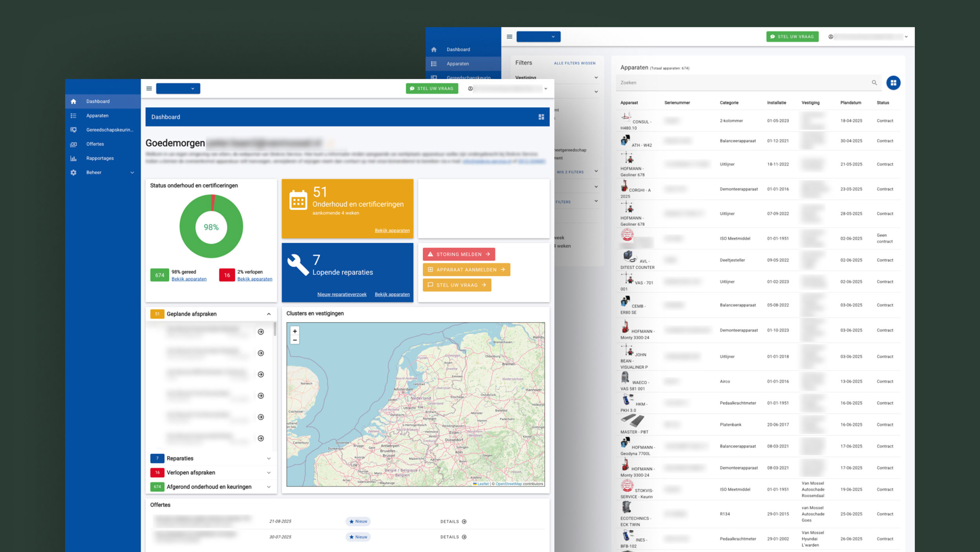Open DETAILS for the 21-08-2025 offerte

(x=453, y=522)
